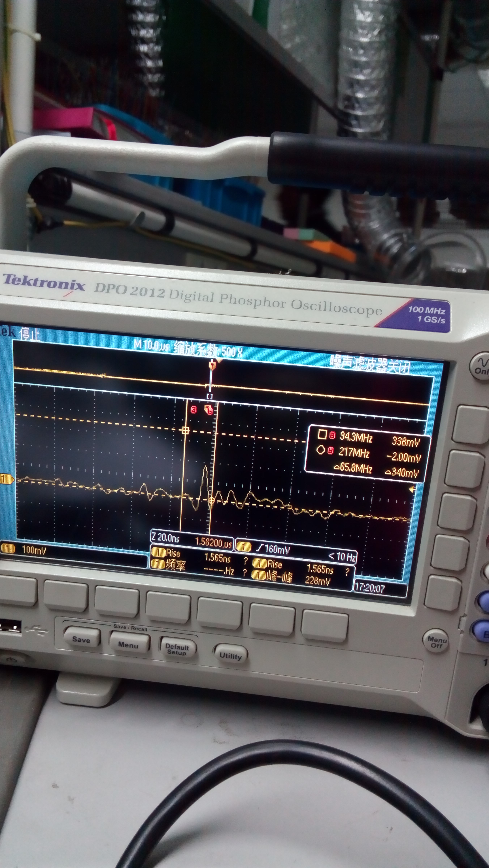Click the cursor delta 65.8MHz readout
This screenshot has height=868, width=489.
coord(353,468)
